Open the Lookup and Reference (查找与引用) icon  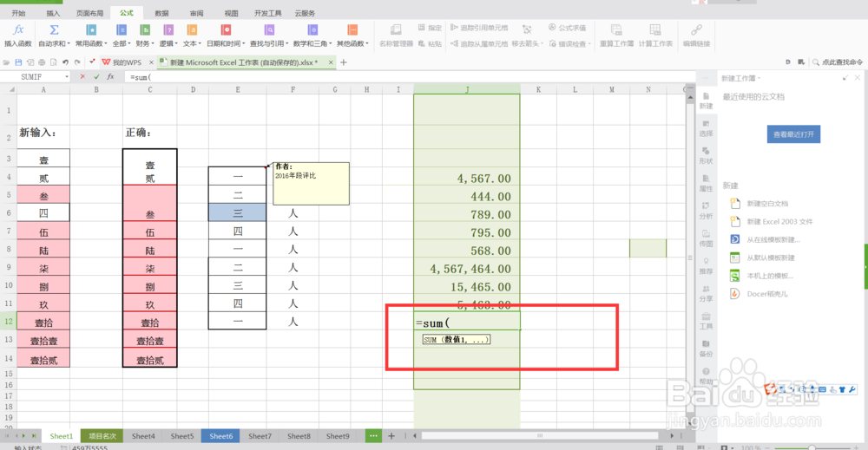[269, 29]
